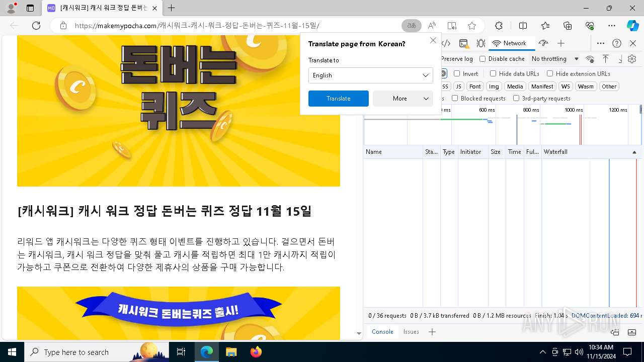This screenshot has width=644, height=362.
Task: Filter requests by Other type
Action: click(609, 86)
